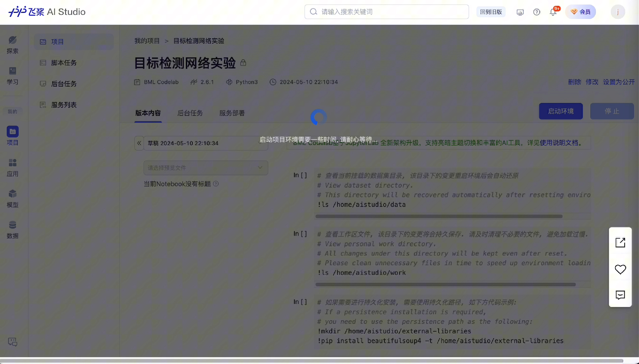Click the '2.6.1' framework version label

(x=207, y=82)
